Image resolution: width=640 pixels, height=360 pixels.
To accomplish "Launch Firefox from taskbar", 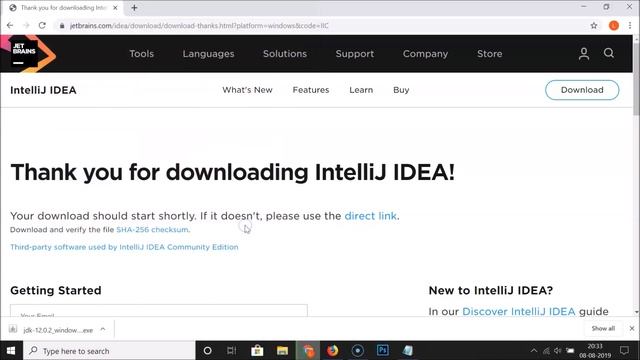I will coord(333,351).
